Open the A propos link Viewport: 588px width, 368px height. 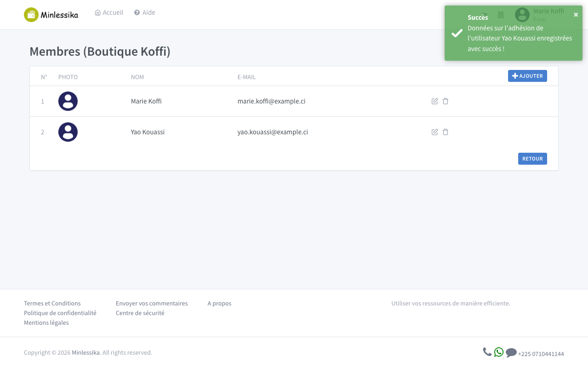pyautogui.click(x=220, y=304)
